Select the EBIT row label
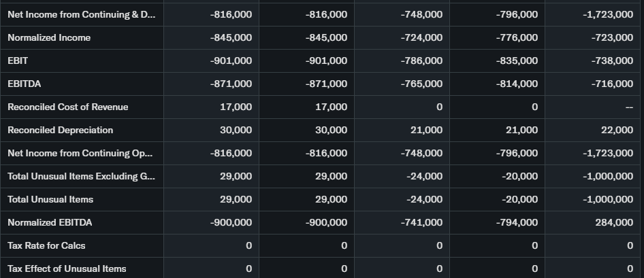Screen dimensions: 644x278 18,61
